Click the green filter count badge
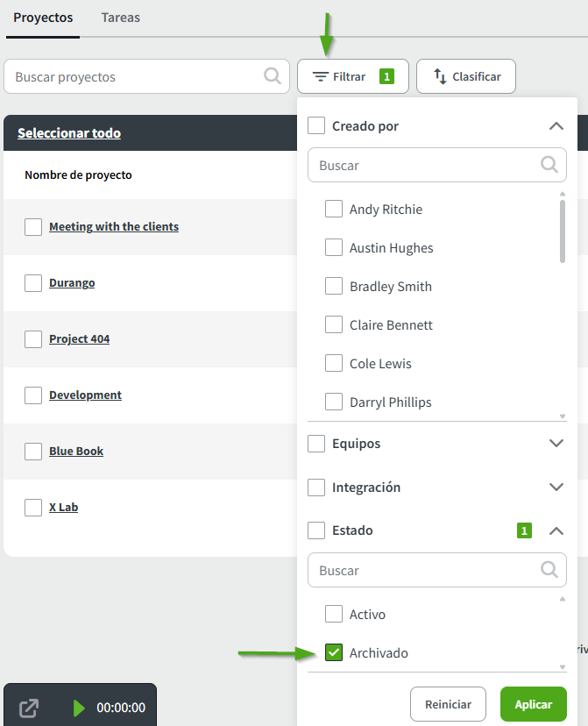588x726 pixels. [386, 77]
